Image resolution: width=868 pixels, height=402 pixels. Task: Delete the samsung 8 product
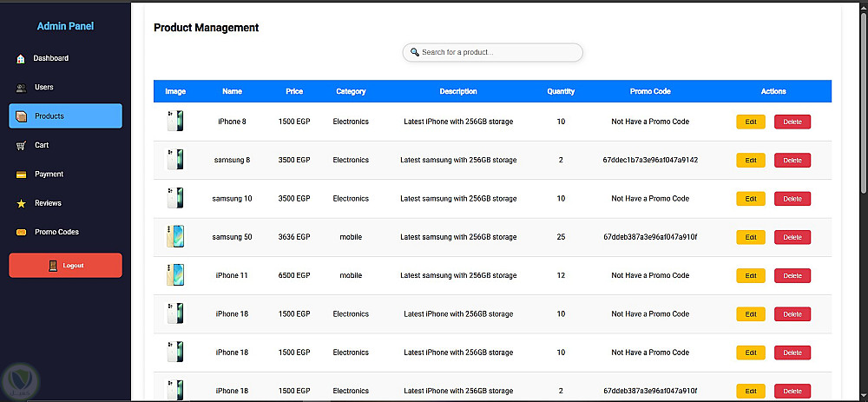point(792,161)
